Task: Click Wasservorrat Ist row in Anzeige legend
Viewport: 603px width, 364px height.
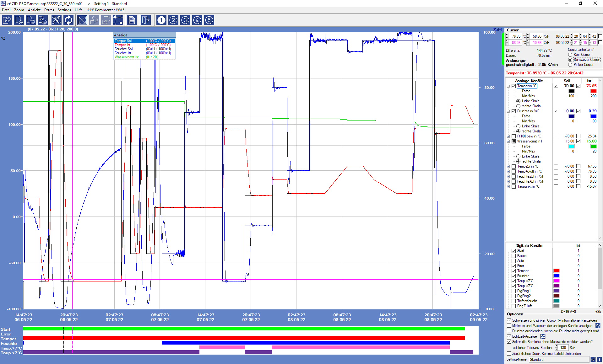Action: coord(144,57)
